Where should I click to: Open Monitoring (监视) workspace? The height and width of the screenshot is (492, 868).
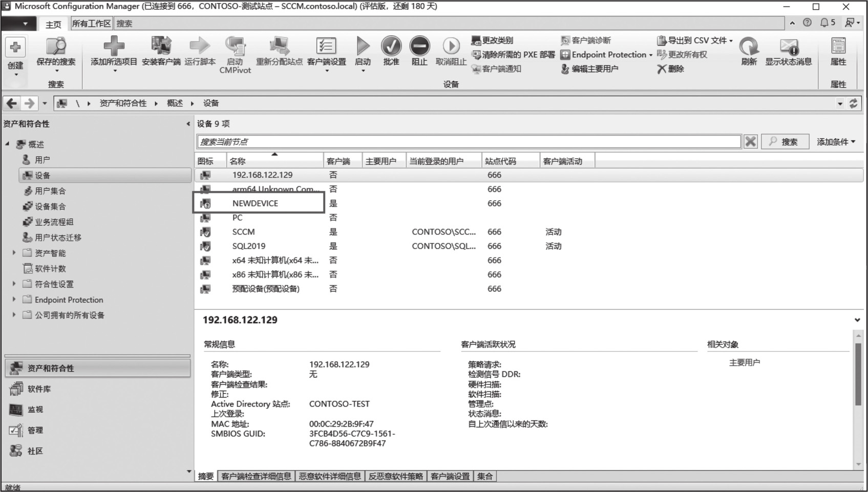click(97, 410)
